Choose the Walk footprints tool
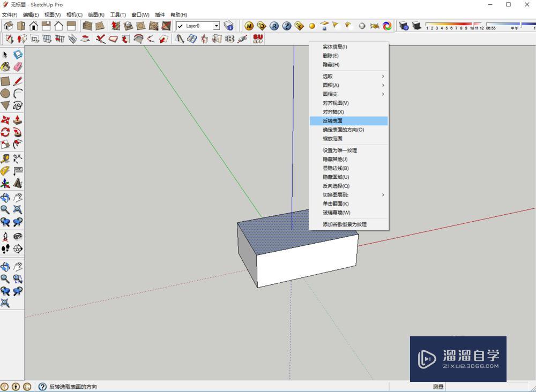536x392 pixels. pos(5,248)
